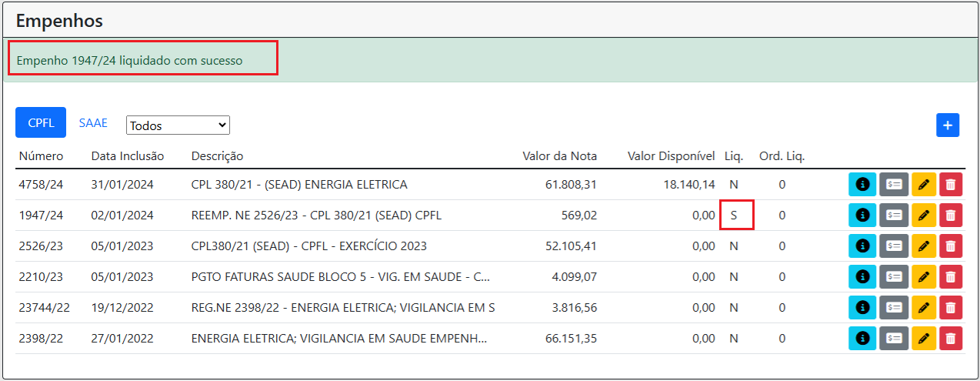
Task: Edit empenho 2398/22 with pencil icon
Action: [924, 339]
